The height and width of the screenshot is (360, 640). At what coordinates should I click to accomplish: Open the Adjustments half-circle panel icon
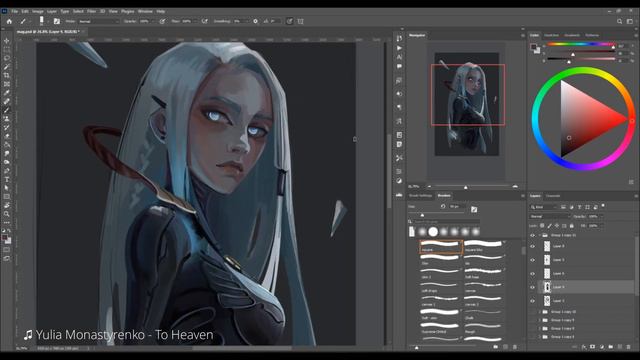pyautogui.click(x=399, y=181)
